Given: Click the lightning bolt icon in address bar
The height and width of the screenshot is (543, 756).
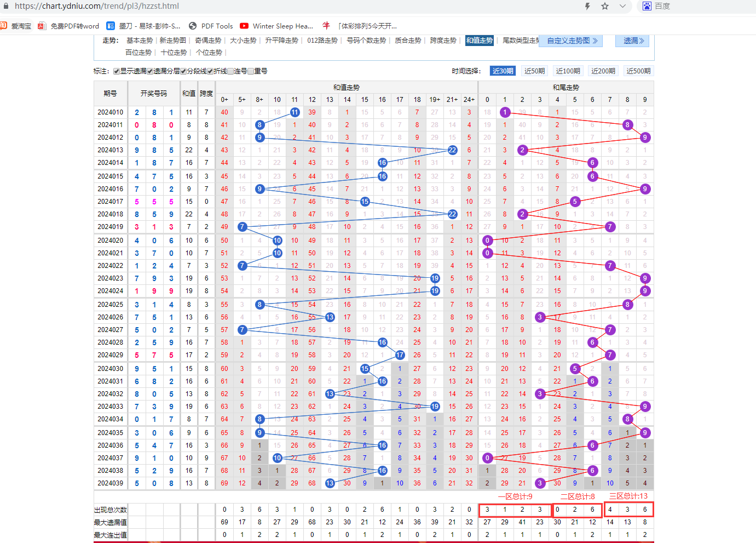Looking at the screenshot, I should [587, 6].
